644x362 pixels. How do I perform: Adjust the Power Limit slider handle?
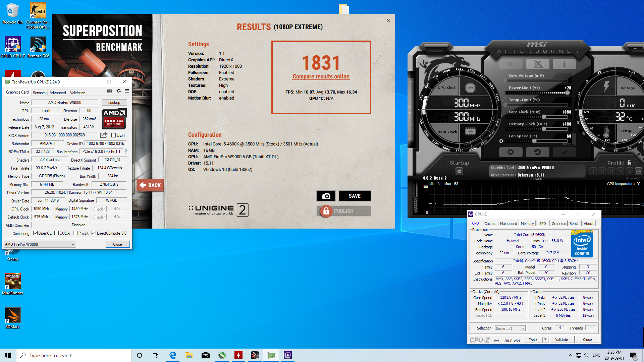click(x=567, y=93)
